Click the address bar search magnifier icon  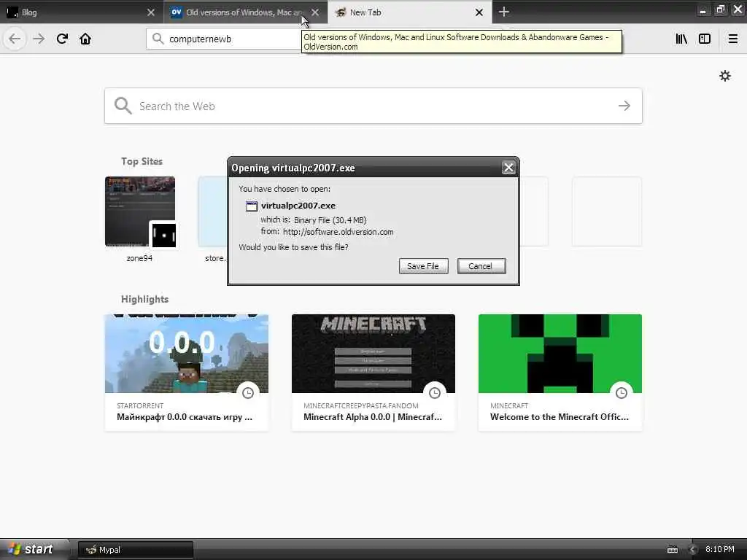pos(158,39)
